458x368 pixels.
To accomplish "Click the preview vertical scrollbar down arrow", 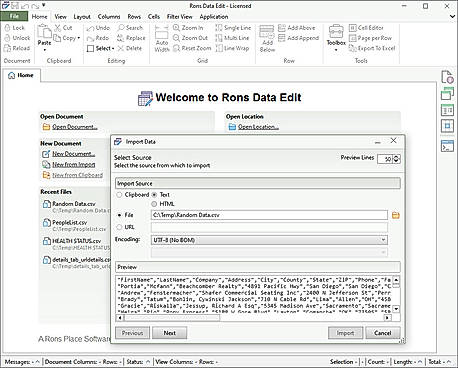I will (396, 309).
